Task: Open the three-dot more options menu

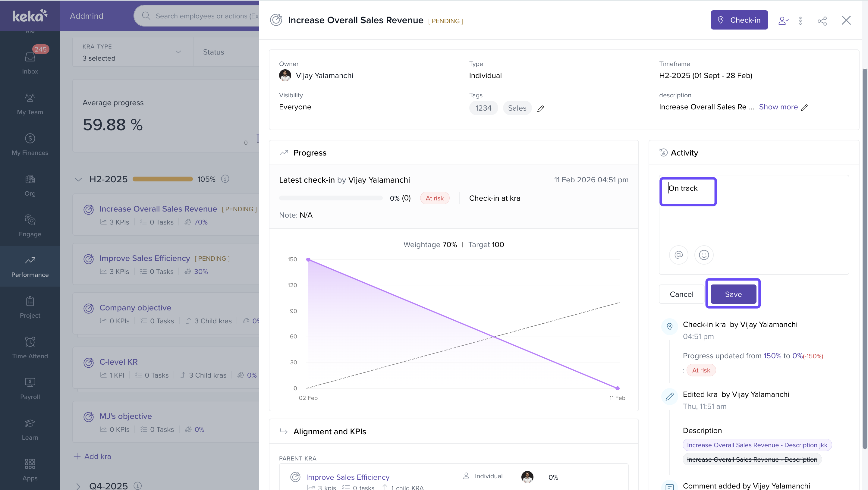Action: pyautogui.click(x=800, y=20)
